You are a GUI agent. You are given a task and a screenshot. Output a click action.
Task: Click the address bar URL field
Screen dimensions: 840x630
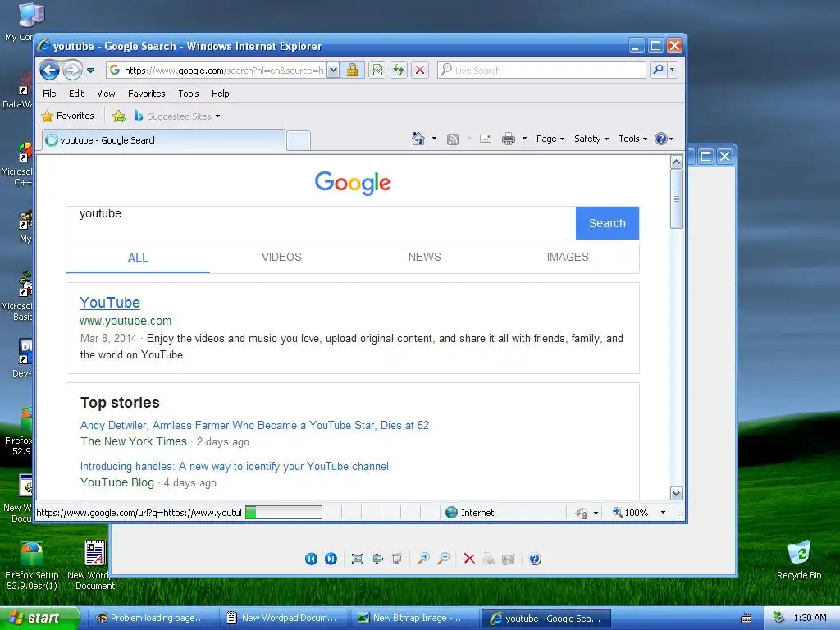[217, 71]
